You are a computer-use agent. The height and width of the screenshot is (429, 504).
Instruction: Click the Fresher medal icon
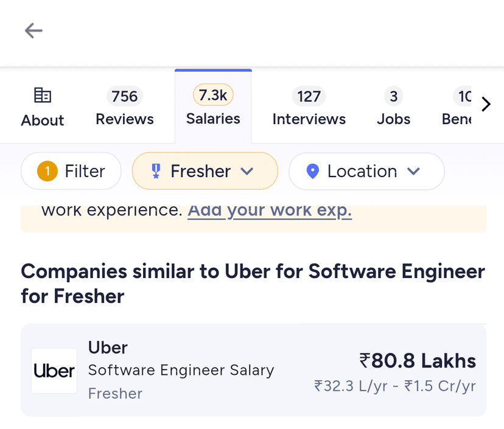(x=156, y=172)
